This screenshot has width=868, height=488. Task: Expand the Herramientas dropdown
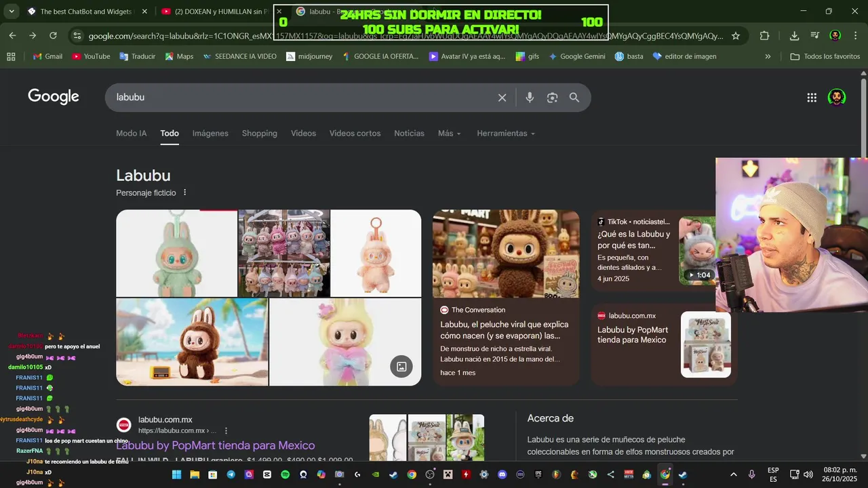[506, 134]
